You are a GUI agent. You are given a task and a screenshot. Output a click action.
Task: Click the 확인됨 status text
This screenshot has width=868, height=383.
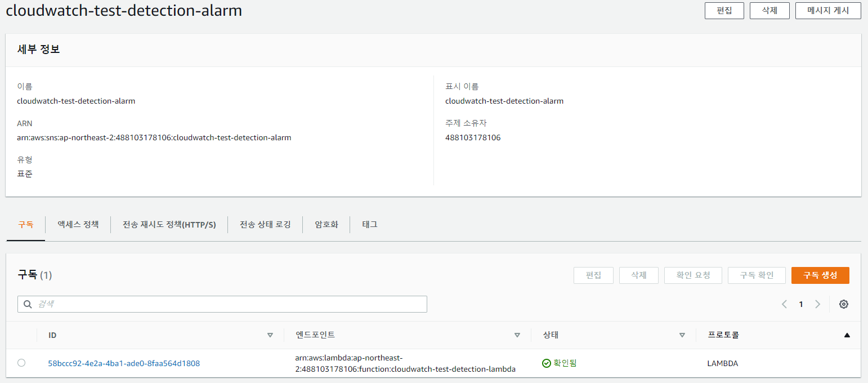(565, 363)
